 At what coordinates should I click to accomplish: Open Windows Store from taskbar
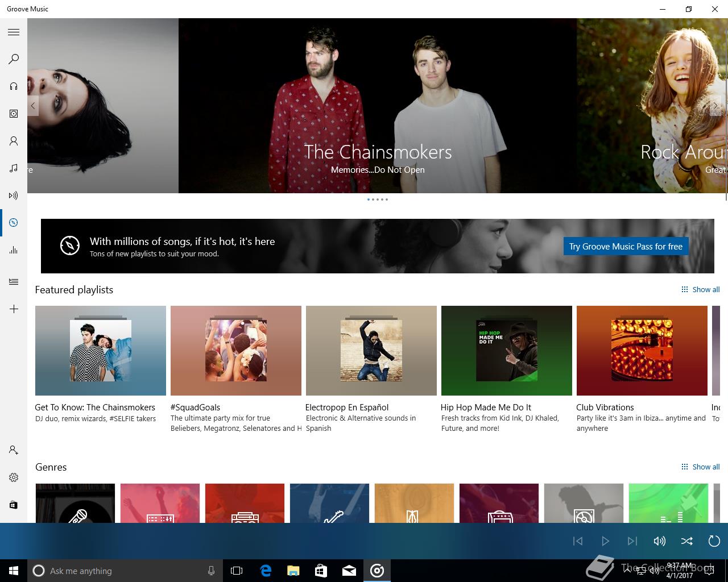321,571
